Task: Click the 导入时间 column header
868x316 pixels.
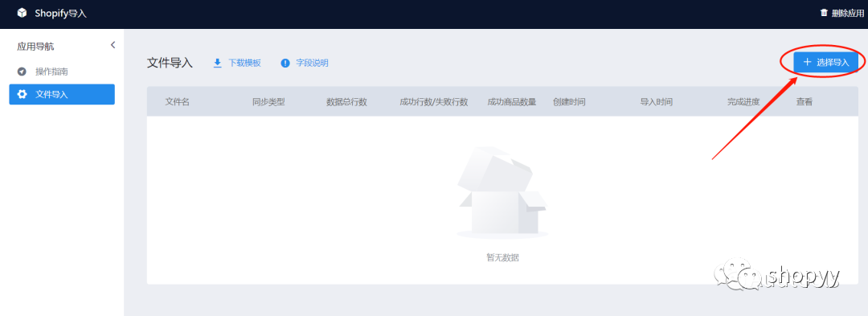Action: pyautogui.click(x=657, y=102)
